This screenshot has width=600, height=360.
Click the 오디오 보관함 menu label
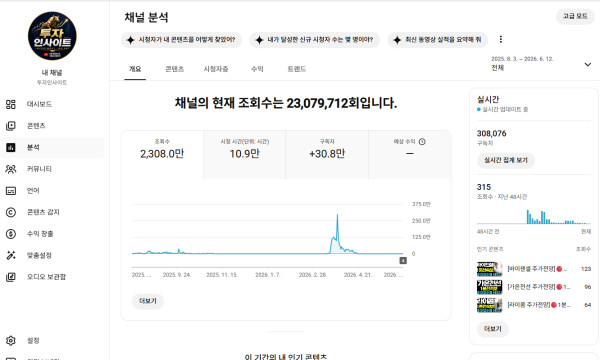point(46,277)
